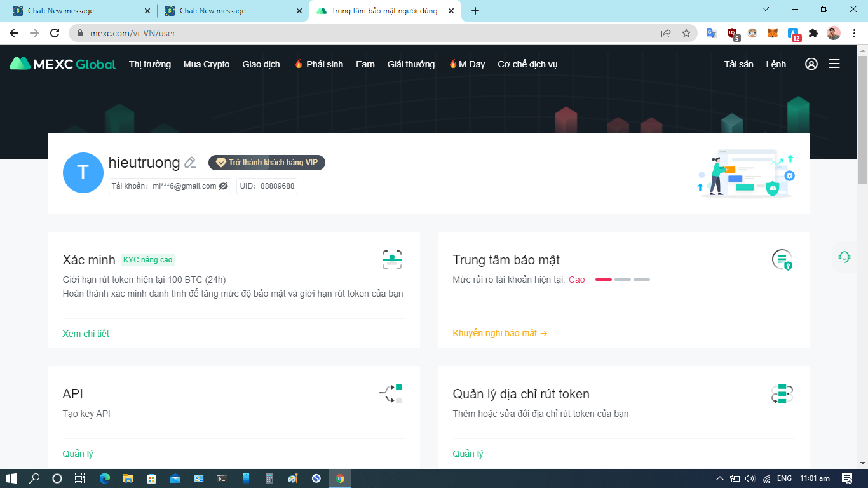
Task: Open Microsoft Edge from the taskbar
Action: coord(105,478)
